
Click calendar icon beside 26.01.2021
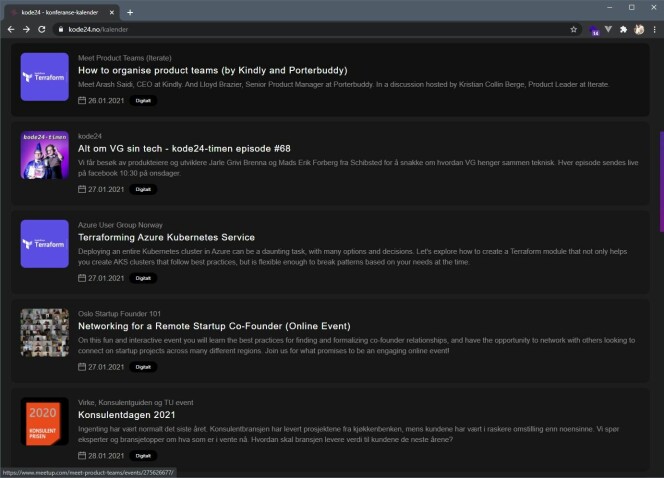tap(82, 100)
